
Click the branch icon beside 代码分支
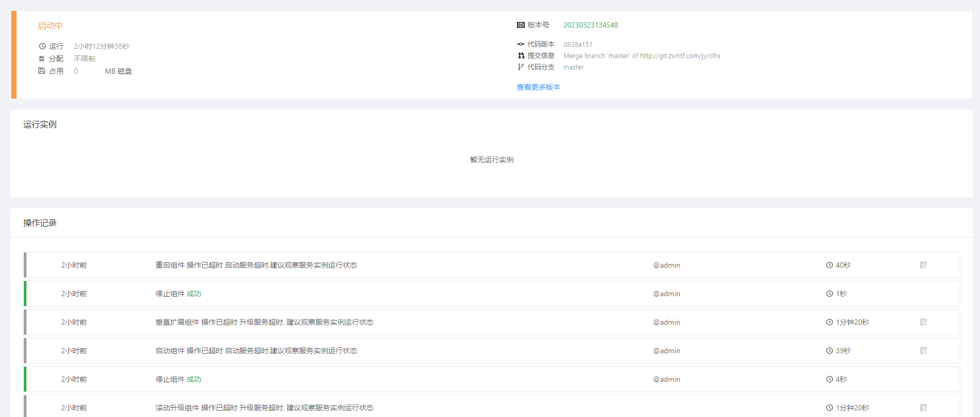[x=521, y=67]
